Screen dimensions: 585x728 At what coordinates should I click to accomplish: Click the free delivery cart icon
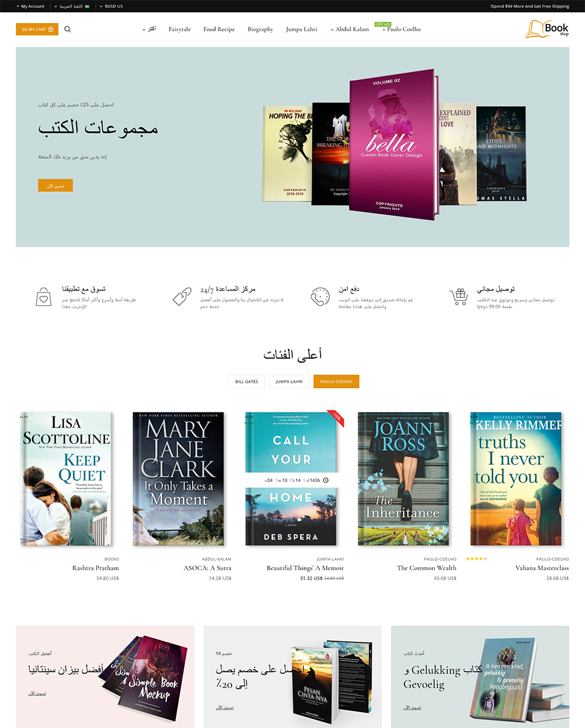click(459, 297)
